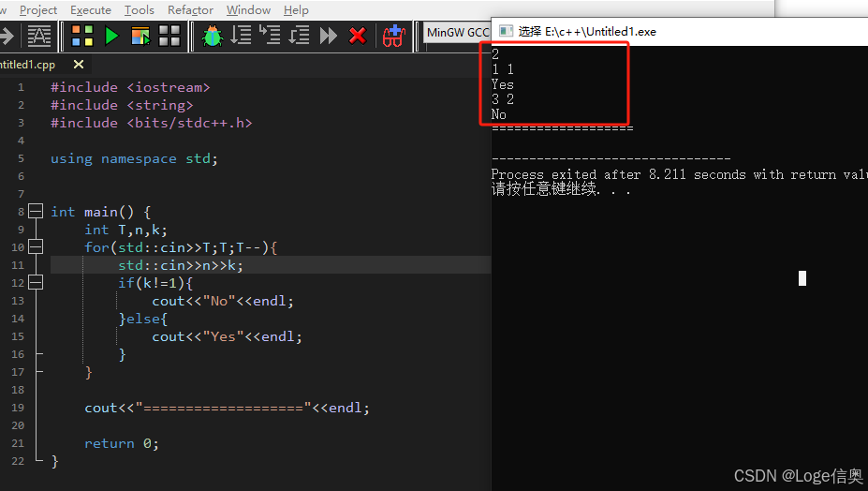Collapse the if block fold at line 12
The image size is (868, 491).
[x=36, y=282]
